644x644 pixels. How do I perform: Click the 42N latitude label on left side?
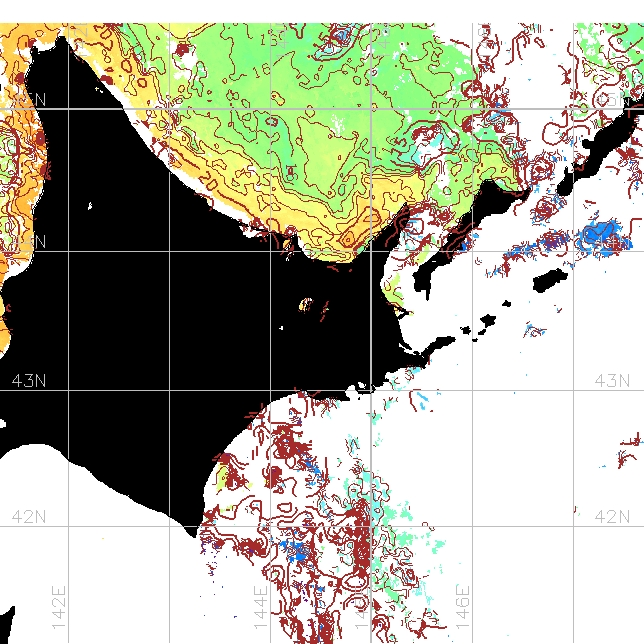[29, 516]
